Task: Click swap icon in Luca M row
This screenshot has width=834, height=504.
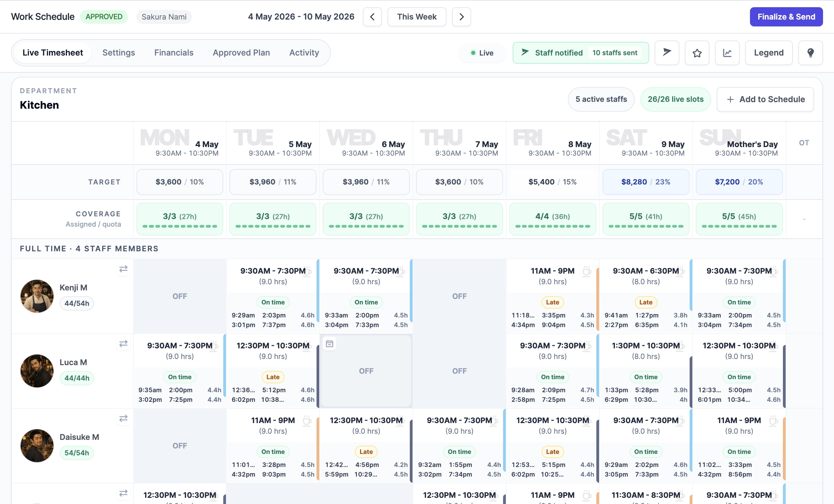Action: coord(123,344)
